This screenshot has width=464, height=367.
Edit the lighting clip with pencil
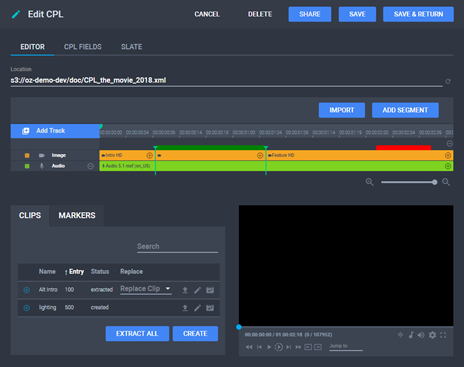197,308
